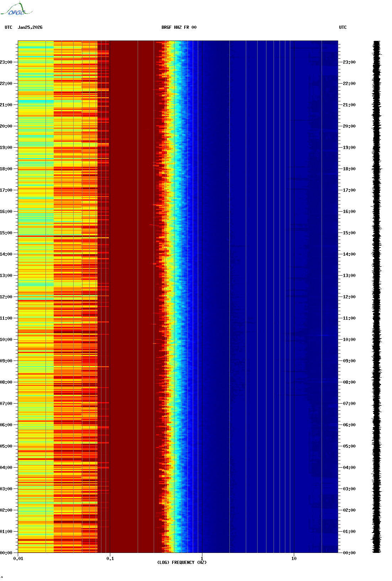Click the top-right UTC label
The height and width of the screenshot is (581, 392).
coord(343,27)
